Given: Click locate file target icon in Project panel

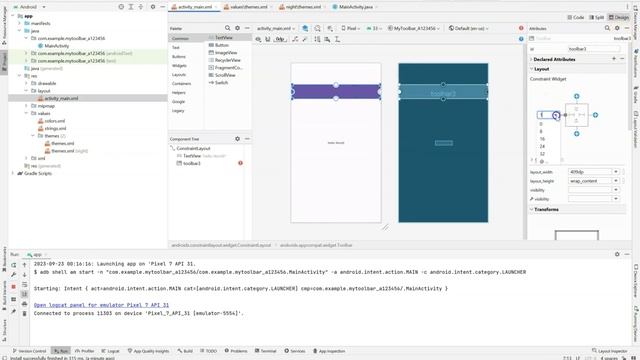Looking at the screenshot, I should click(x=121, y=7).
